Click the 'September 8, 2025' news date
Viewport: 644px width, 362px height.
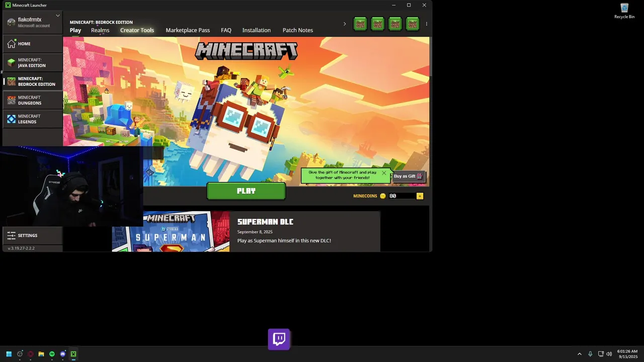(x=255, y=232)
